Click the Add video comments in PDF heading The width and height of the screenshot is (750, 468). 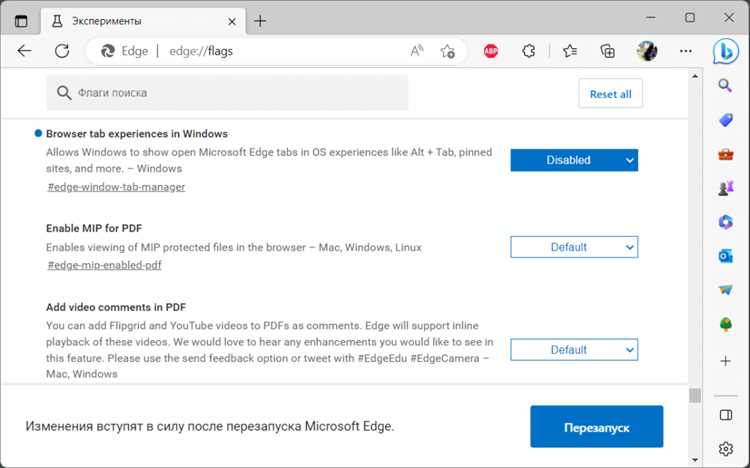pyautogui.click(x=116, y=307)
